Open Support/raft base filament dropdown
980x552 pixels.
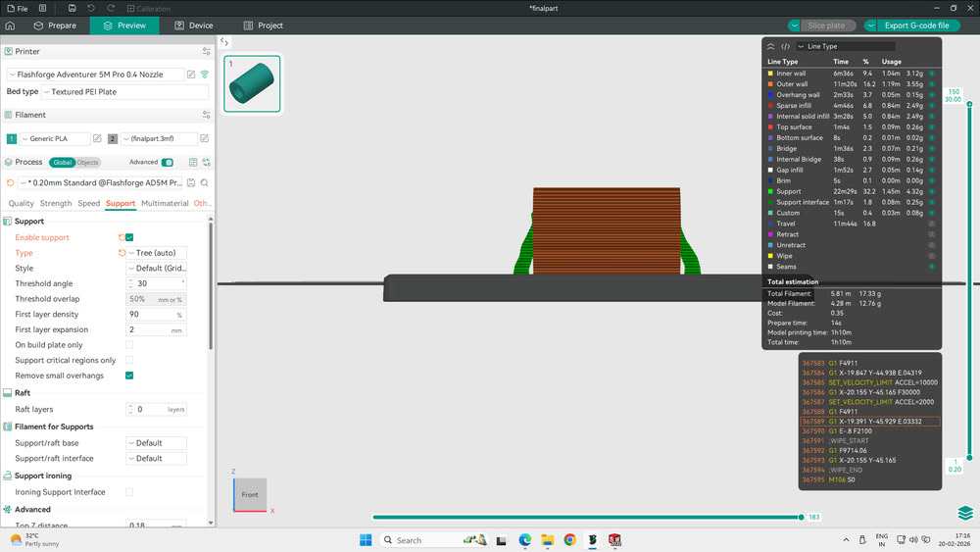tap(156, 442)
